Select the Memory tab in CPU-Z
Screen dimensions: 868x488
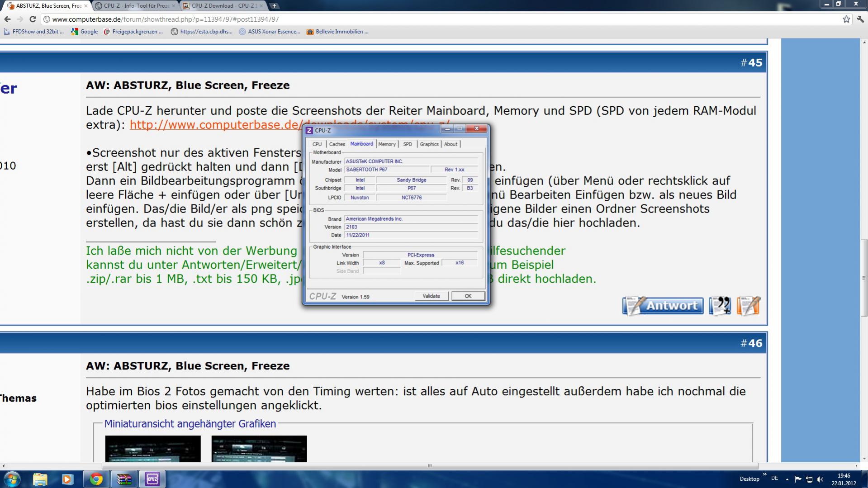pyautogui.click(x=387, y=144)
